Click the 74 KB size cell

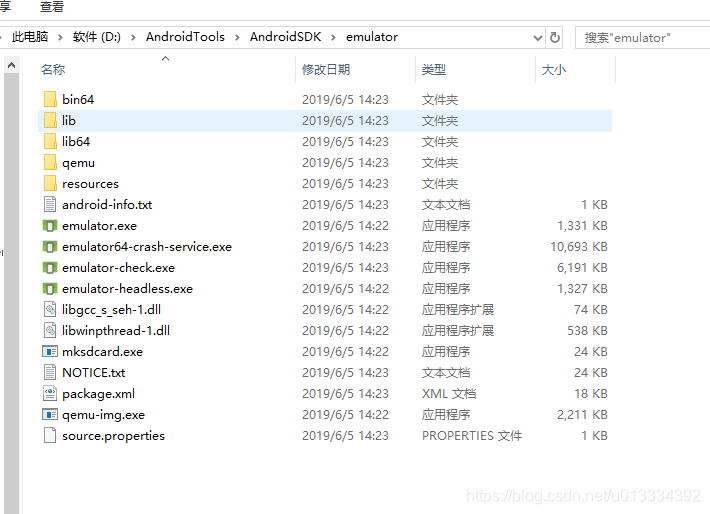point(591,309)
